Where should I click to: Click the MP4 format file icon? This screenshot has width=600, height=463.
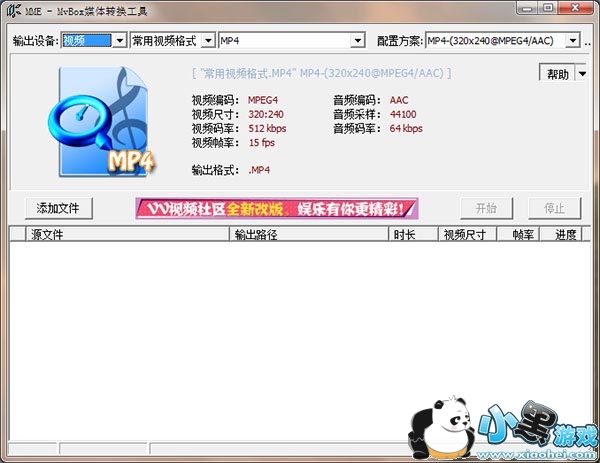click(102, 122)
